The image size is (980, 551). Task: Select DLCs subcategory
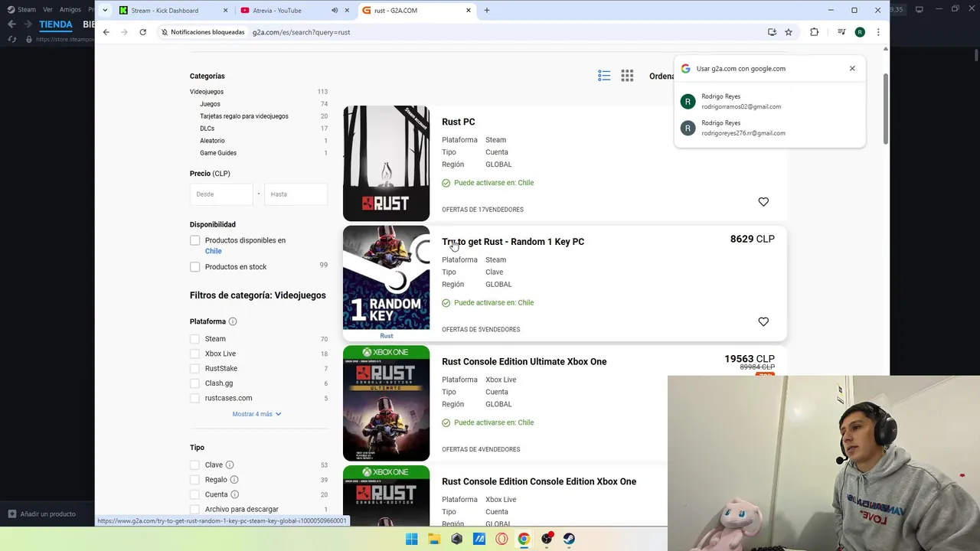click(x=207, y=129)
